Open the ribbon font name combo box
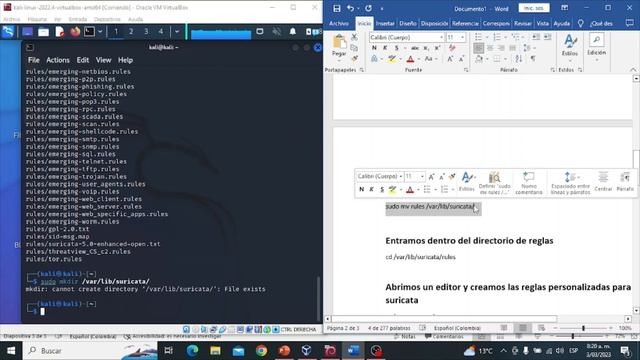The image size is (640, 360). [407, 38]
